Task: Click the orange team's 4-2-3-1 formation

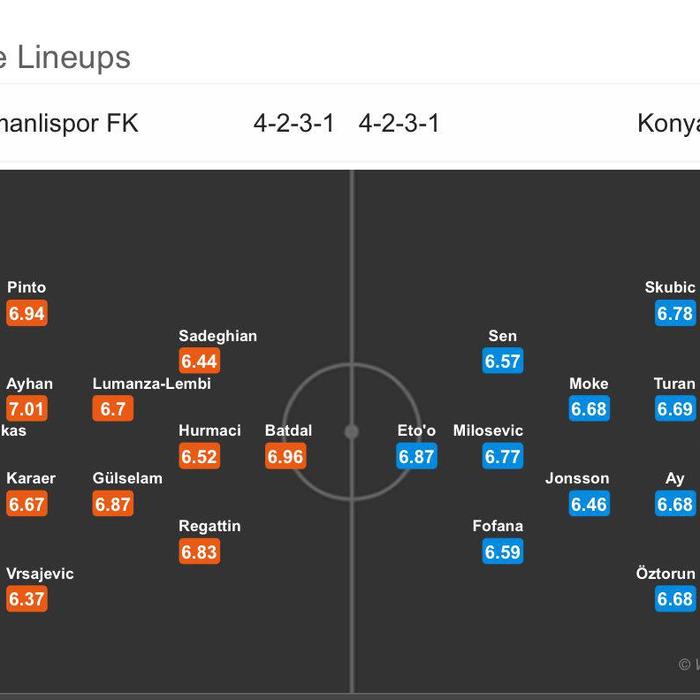Action: coord(294,123)
